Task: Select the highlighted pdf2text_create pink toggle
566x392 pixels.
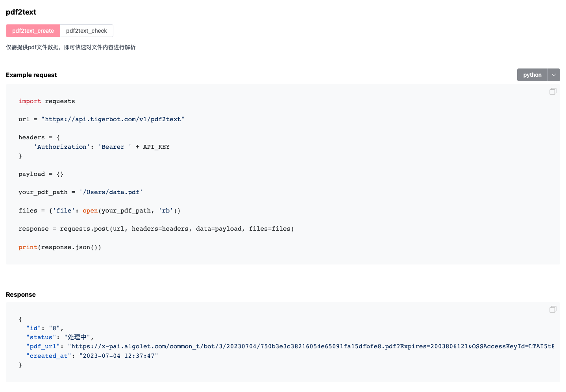Action: click(33, 30)
